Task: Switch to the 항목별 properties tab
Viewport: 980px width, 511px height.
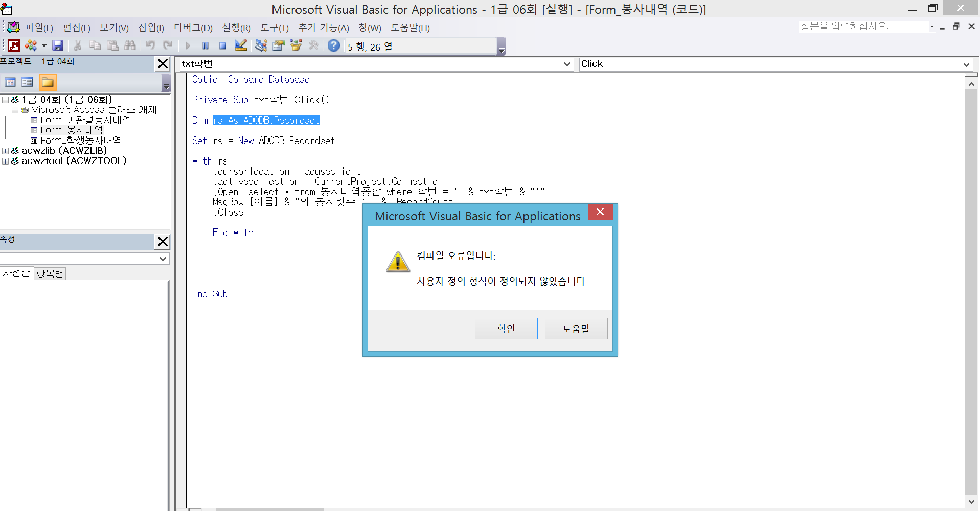Action: click(x=50, y=273)
